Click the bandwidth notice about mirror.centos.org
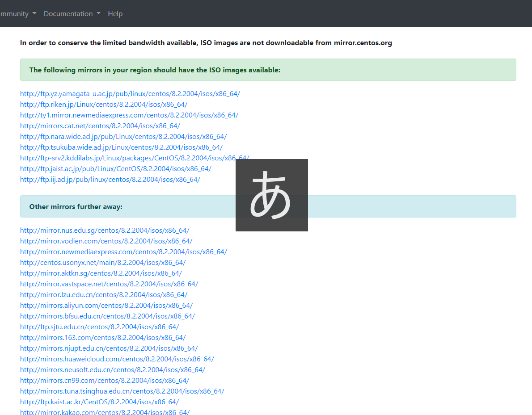 coord(206,43)
